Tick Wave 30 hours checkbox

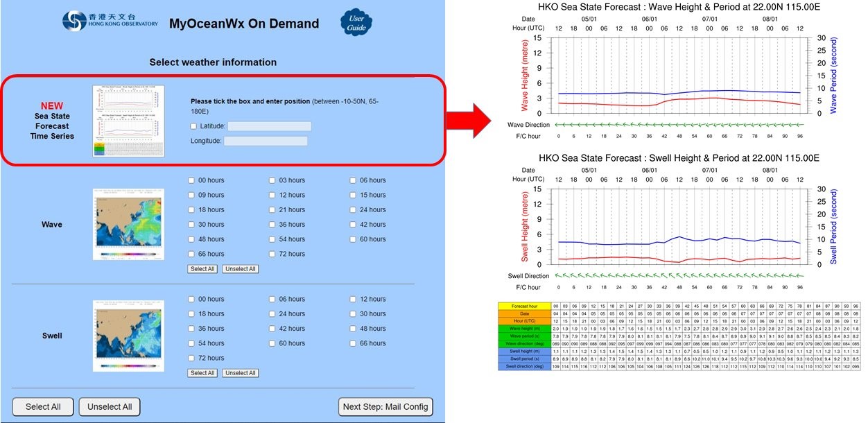(192, 225)
